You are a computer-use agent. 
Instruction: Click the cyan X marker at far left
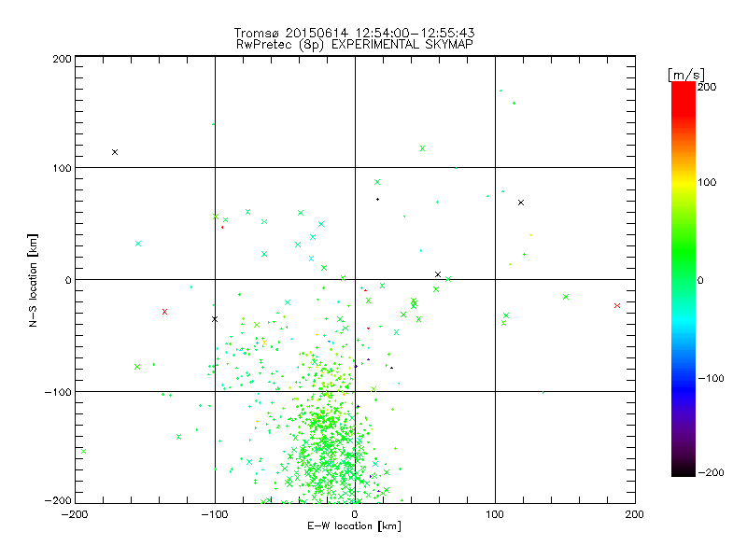coord(138,244)
